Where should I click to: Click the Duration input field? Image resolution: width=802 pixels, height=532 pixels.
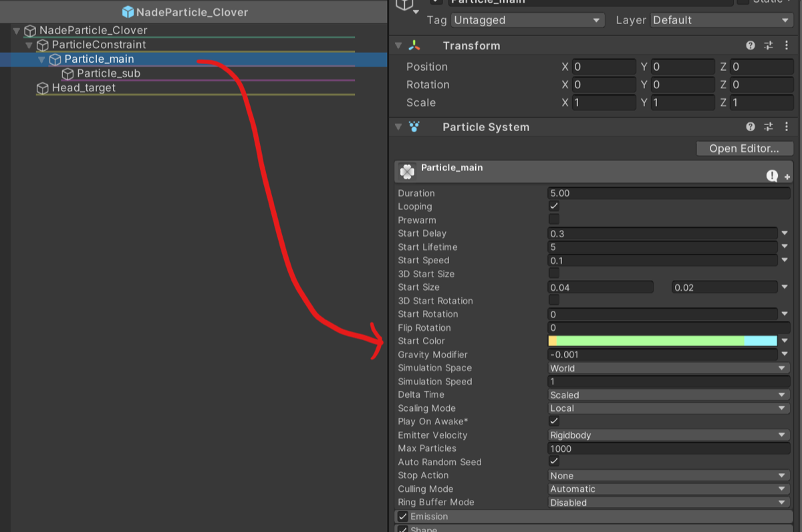tap(668, 193)
